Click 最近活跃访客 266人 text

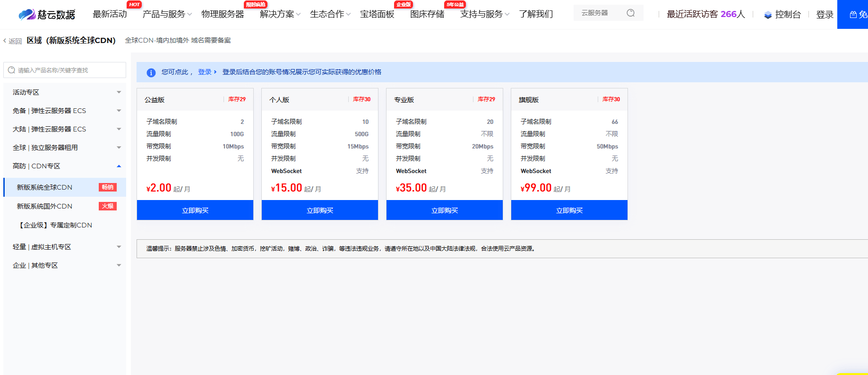pyautogui.click(x=705, y=14)
